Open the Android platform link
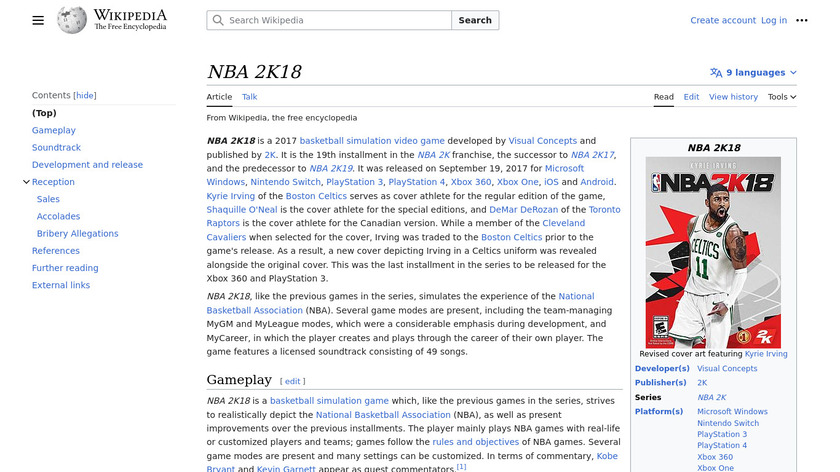The height and width of the screenshot is (472, 840). [x=597, y=182]
